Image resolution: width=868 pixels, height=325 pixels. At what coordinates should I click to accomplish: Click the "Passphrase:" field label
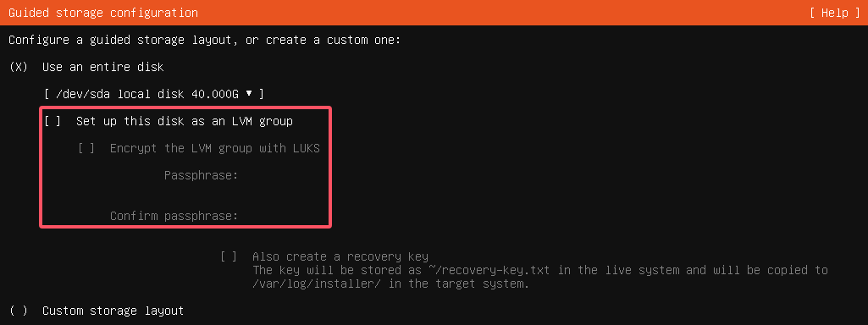tap(201, 175)
